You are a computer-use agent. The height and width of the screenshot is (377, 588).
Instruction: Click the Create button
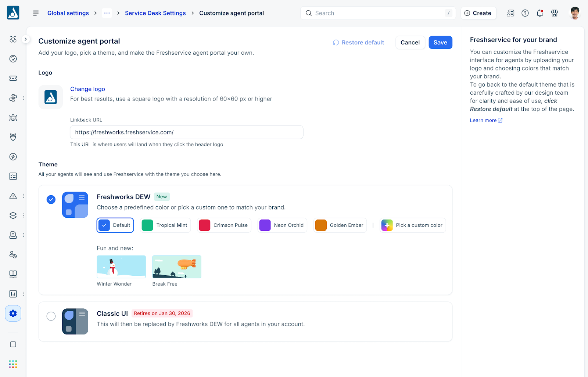(478, 13)
